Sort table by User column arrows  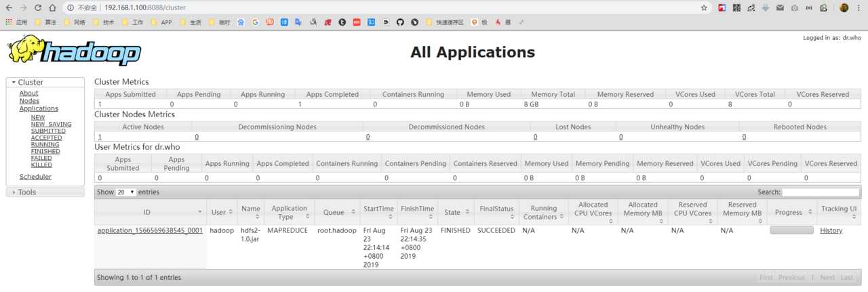pos(231,212)
